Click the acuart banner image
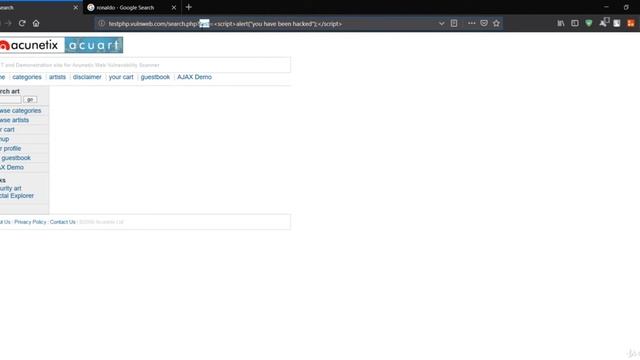Screen dimensions: 640x360 (93, 45)
